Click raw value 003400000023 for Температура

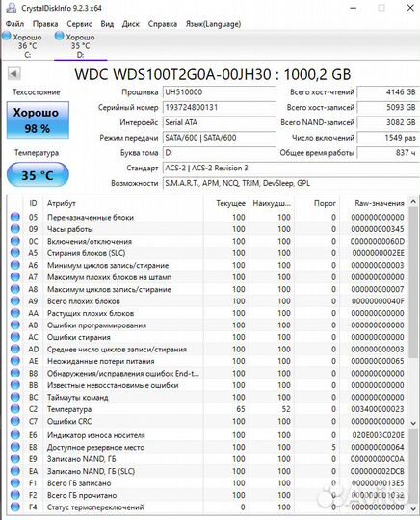tap(378, 409)
